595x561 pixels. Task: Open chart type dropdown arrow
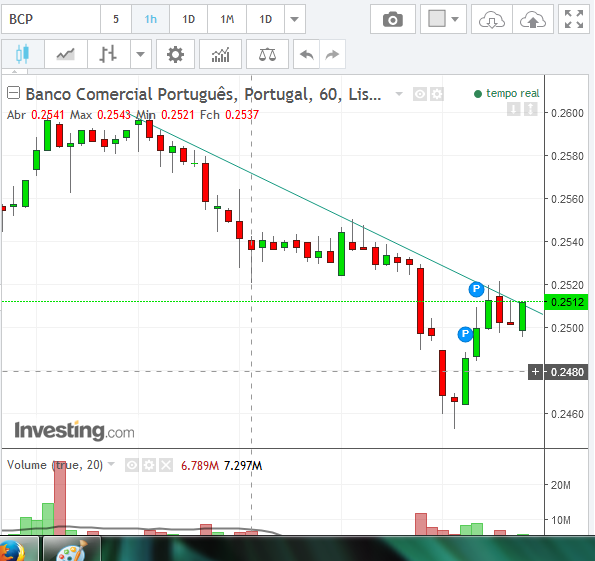point(141,54)
